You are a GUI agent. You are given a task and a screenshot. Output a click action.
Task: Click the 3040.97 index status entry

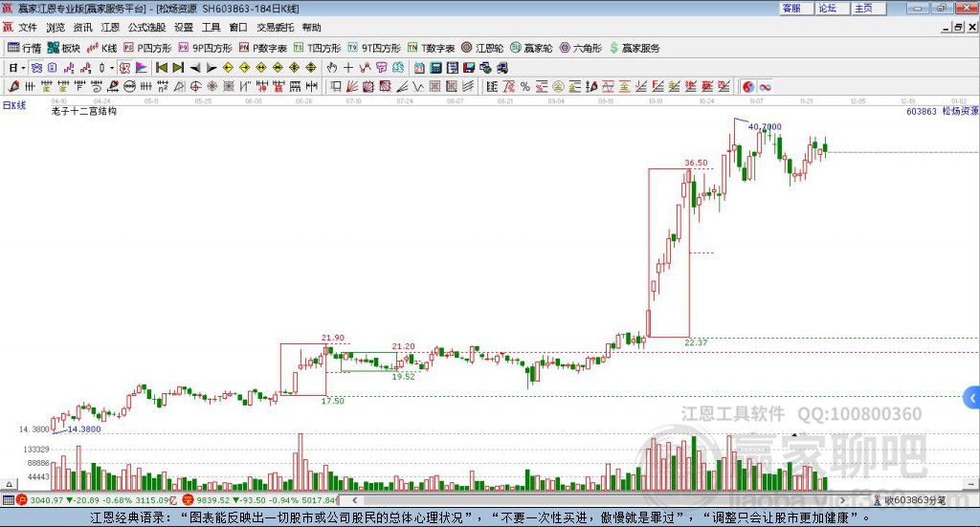click(97, 500)
